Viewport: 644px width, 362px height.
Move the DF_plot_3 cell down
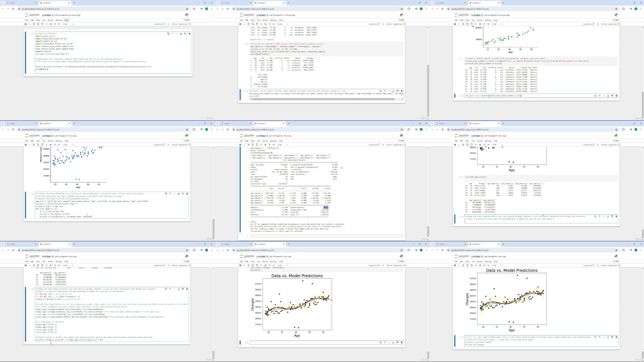point(604,337)
